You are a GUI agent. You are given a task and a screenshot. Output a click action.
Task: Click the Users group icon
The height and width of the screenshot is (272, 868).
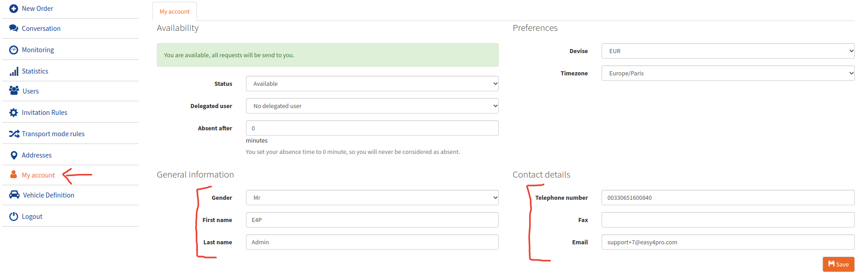pyautogui.click(x=14, y=90)
